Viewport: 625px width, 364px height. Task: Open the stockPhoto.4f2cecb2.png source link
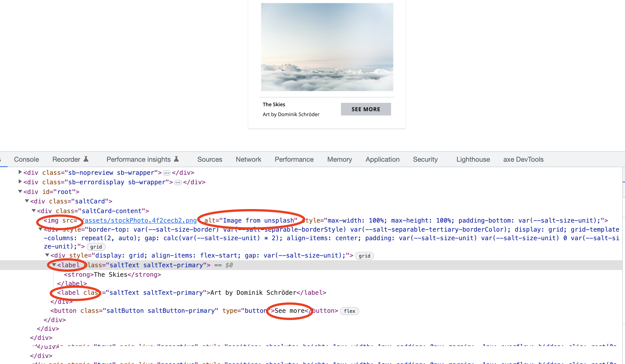click(139, 220)
